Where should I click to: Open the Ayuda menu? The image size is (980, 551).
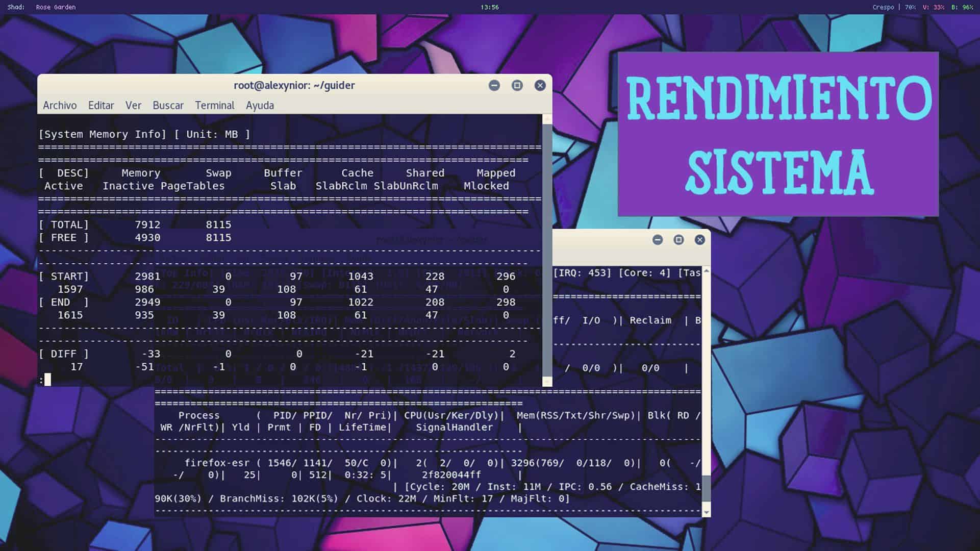[260, 105]
